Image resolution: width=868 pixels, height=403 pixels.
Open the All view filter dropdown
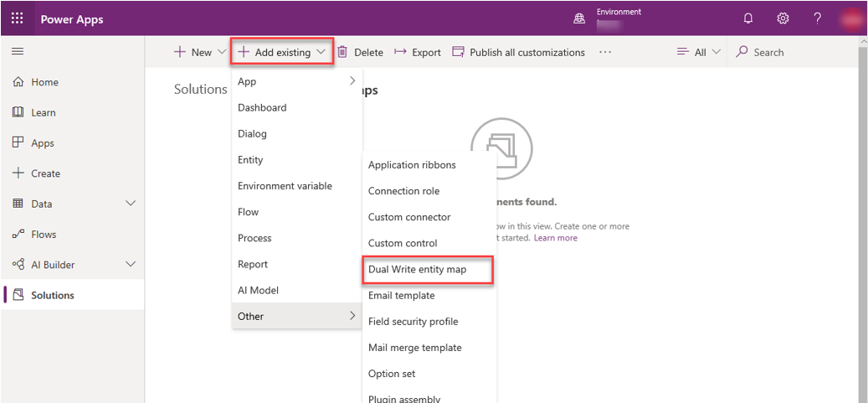(699, 52)
